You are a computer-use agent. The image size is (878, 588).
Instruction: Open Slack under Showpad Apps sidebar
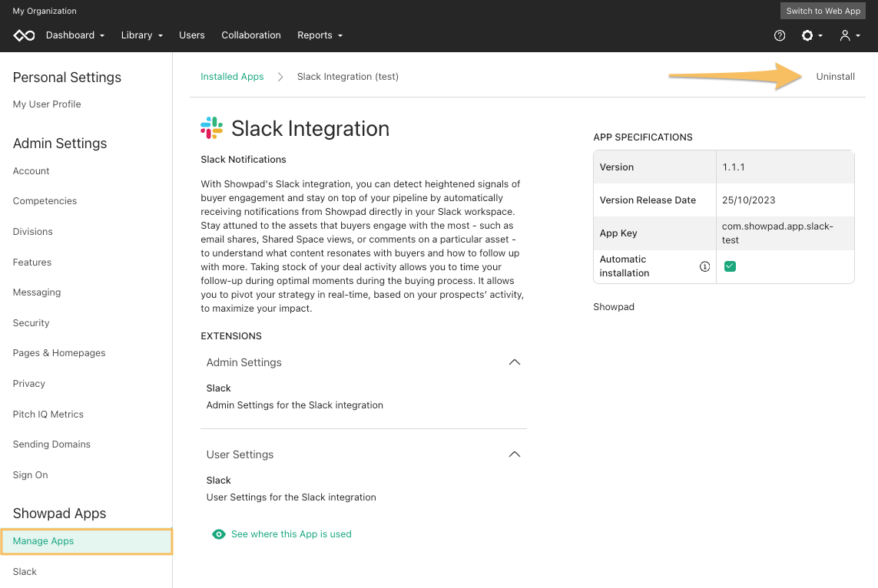click(25, 572)
